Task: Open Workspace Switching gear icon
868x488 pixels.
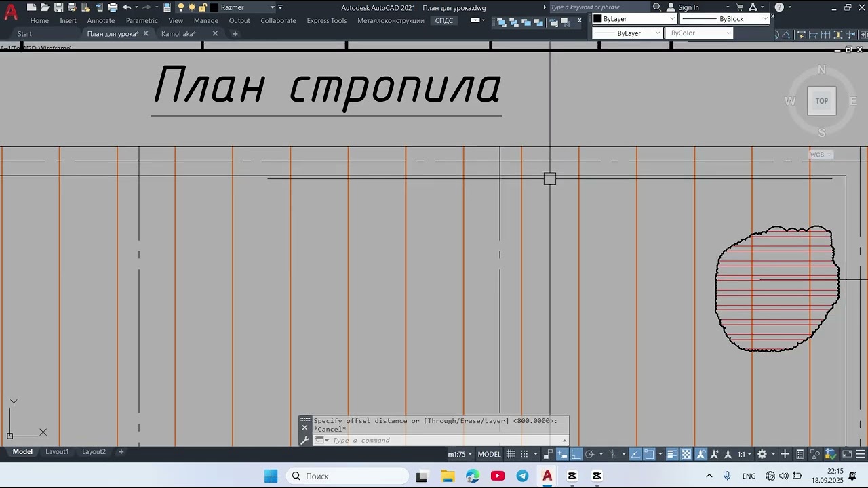Action: [762, 454]
